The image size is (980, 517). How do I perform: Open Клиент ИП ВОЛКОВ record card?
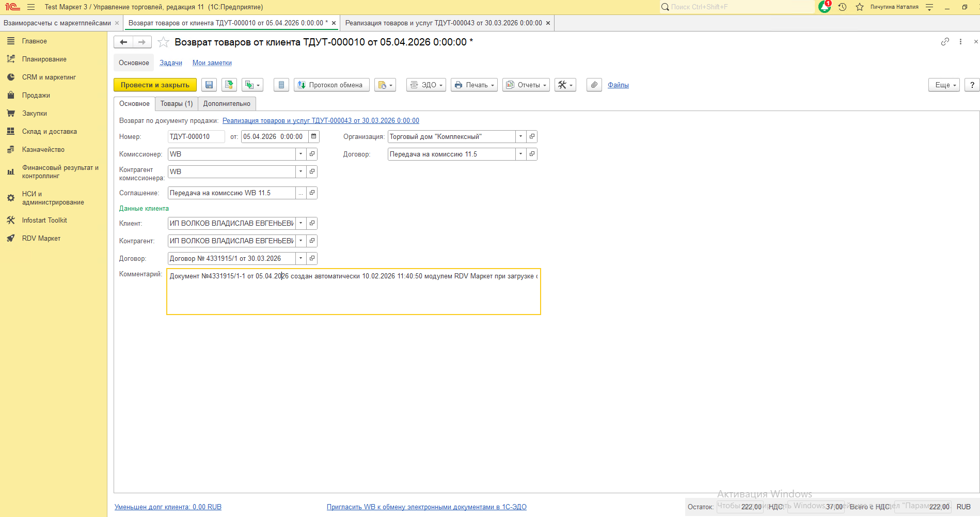312,223
